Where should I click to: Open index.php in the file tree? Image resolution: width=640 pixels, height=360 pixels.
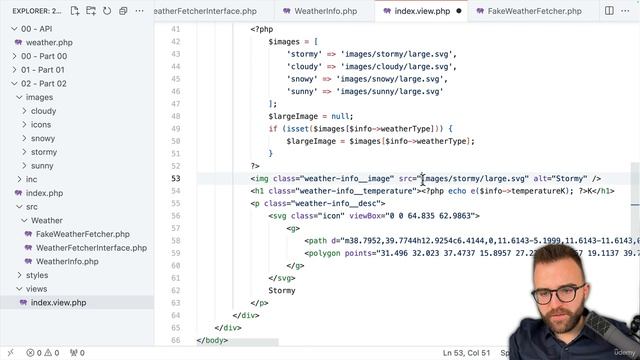pyautogui.click(x=44, y=193)
